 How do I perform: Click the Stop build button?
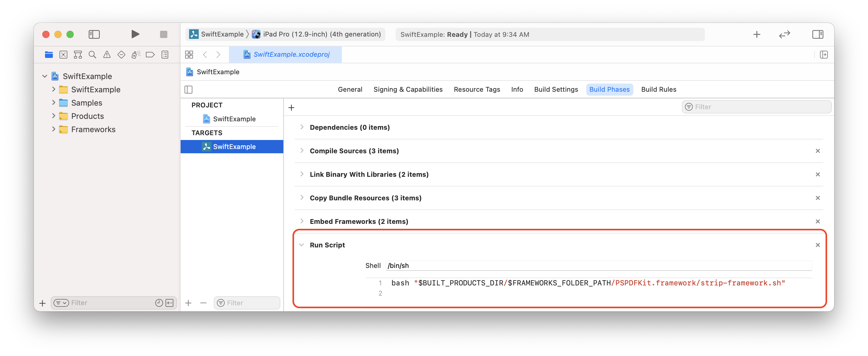pyautogui.click(x=163, y=34)
